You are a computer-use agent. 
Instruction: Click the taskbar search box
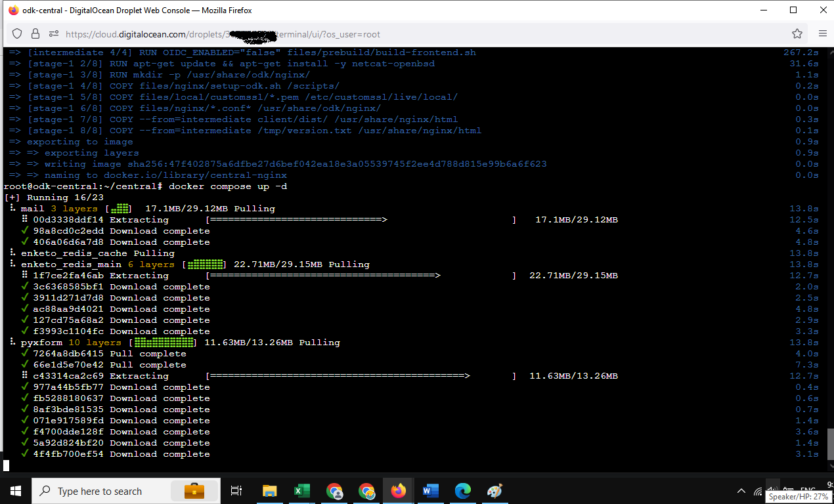[x=126, y=491]
